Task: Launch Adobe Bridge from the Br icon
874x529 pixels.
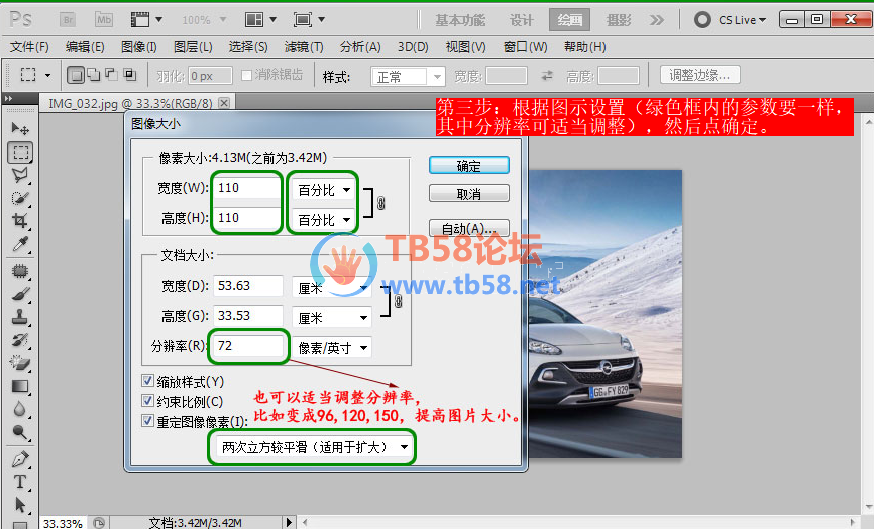Action: [68, 20]
